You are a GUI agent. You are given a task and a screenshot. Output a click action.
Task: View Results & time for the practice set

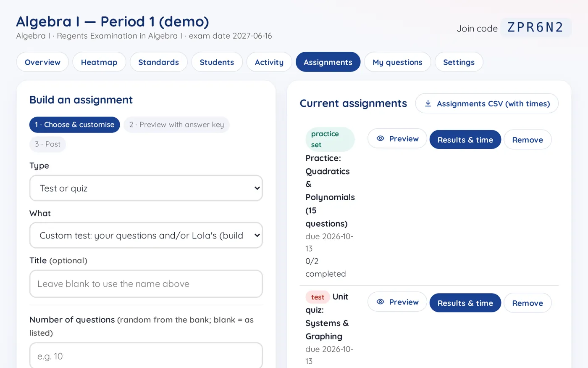pyautogui.click(x=465, y=140)
